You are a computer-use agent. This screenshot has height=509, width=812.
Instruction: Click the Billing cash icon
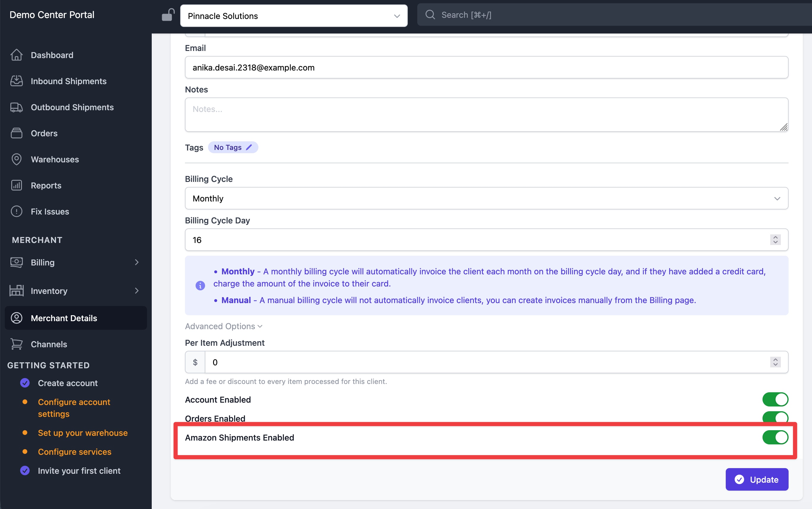[x=17, y=262]
